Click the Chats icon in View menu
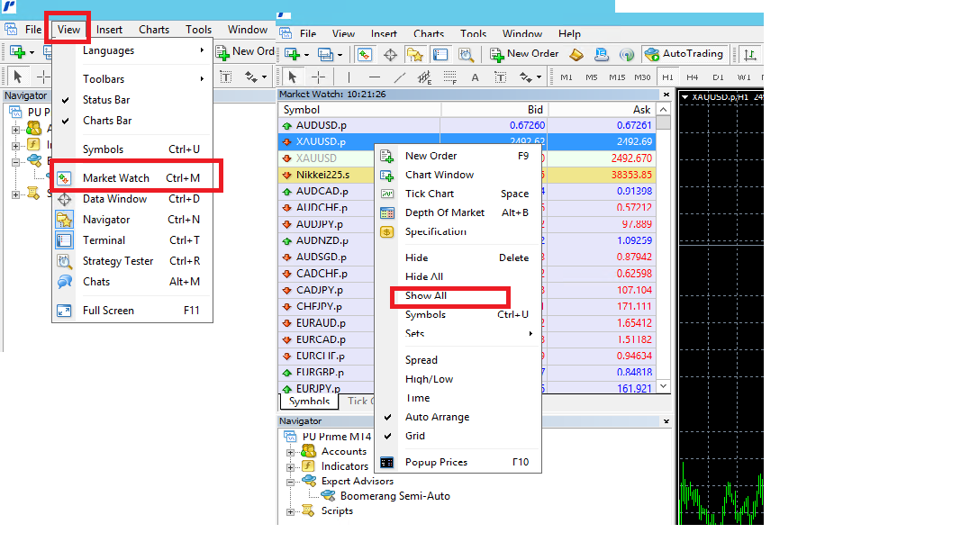The height and width of the screenshot is (560, 970). coord(64,282)
